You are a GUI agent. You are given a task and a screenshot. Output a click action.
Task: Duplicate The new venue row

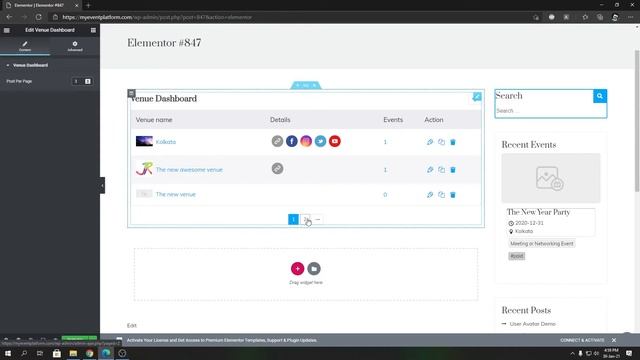pyautogui.click(x=441, y=195)
